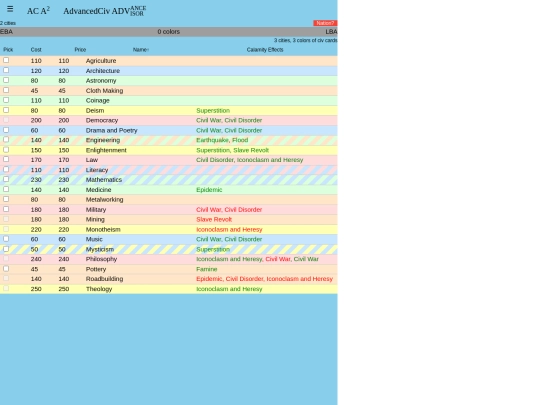
Task: Click the Famine effect in Pottery row
Action: (207, 269)
